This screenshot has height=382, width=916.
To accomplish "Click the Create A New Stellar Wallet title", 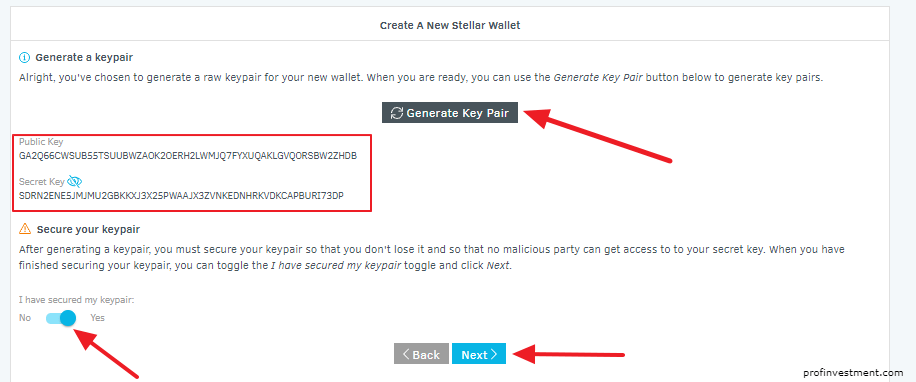I will tap(450, 25).
